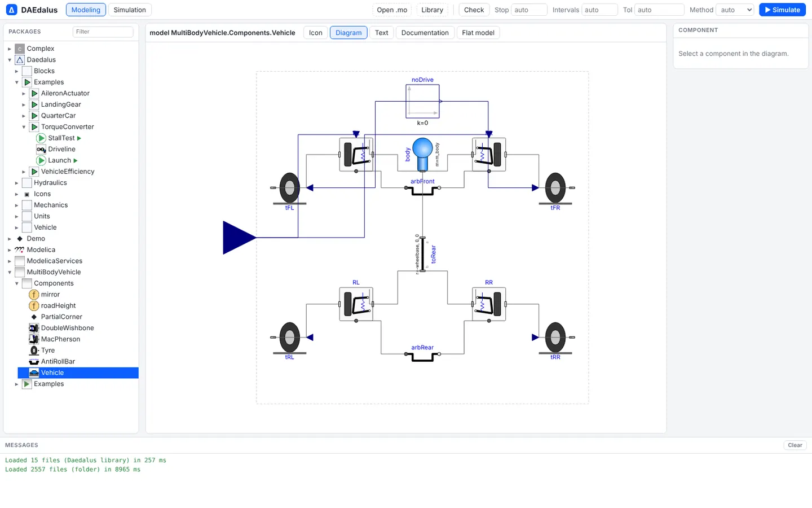
Task: Select the tFL tyre in diagram
Action: tap(289, 188)
